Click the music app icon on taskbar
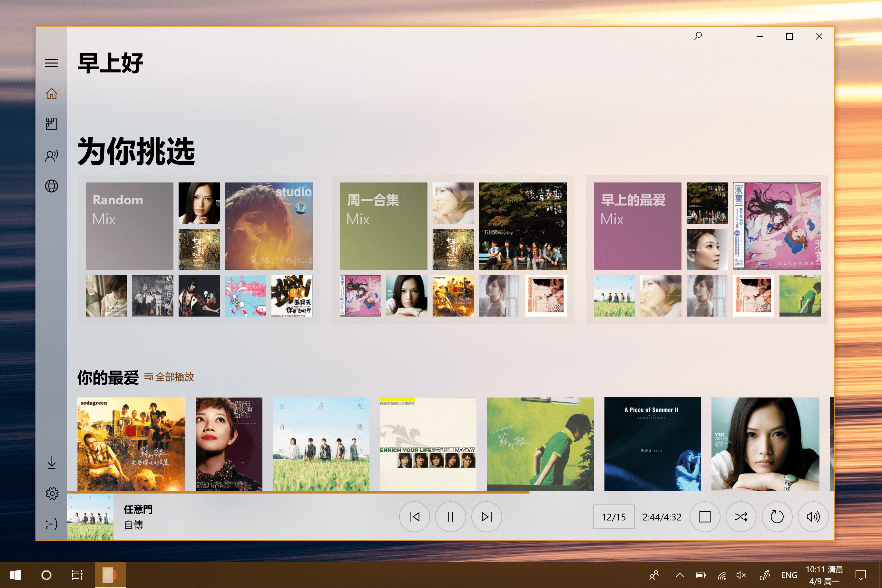 110,575
